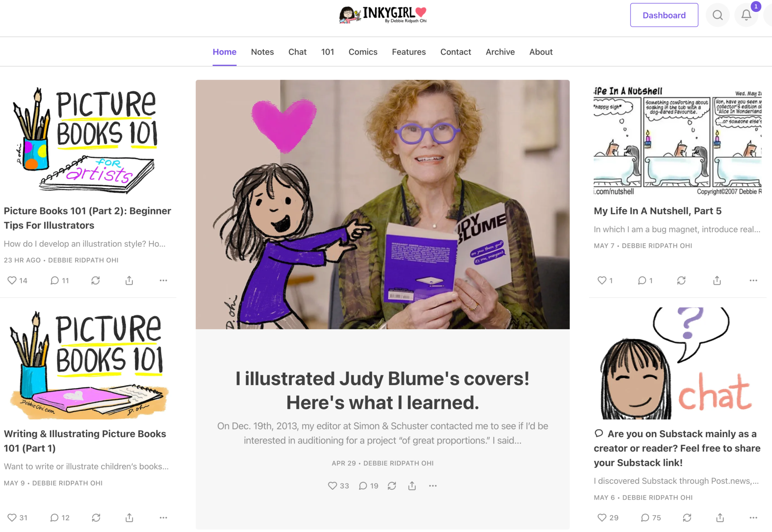Screen dimensions: 772x532
Task: Open the notifications bell
Action: click(x=746, y=15)
